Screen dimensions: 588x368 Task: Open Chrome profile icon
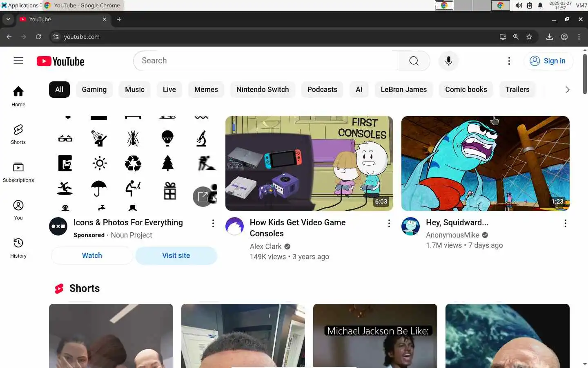tap(564, 37)
